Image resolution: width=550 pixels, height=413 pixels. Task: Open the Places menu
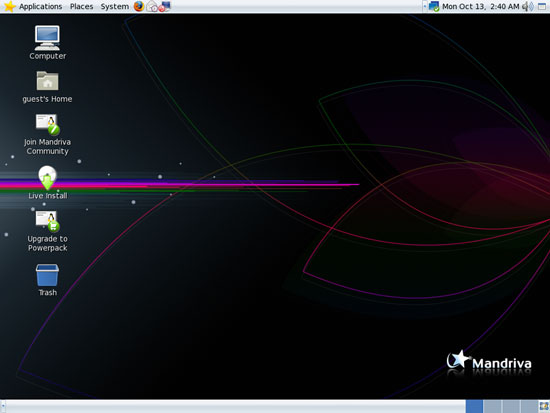pyautogui.click(x=81, y=6)
